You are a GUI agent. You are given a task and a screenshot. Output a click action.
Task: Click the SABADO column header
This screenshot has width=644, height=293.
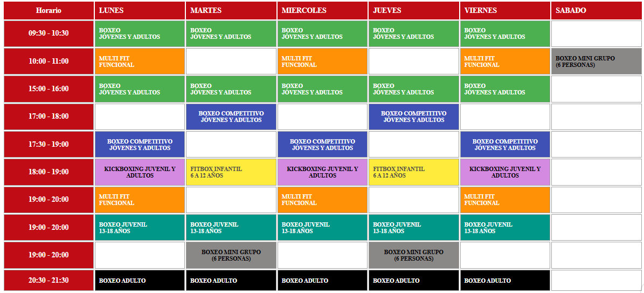pyautogui.click(x=596, y=11)
